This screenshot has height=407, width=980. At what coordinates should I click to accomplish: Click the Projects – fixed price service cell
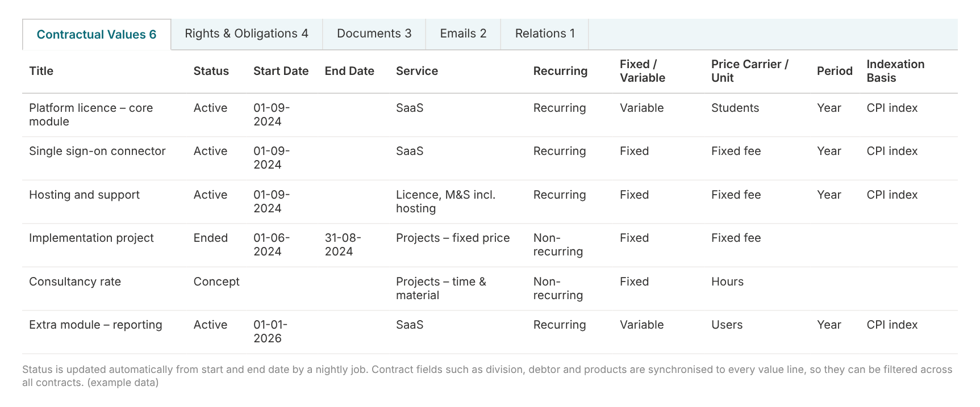(x=453, y=238)
